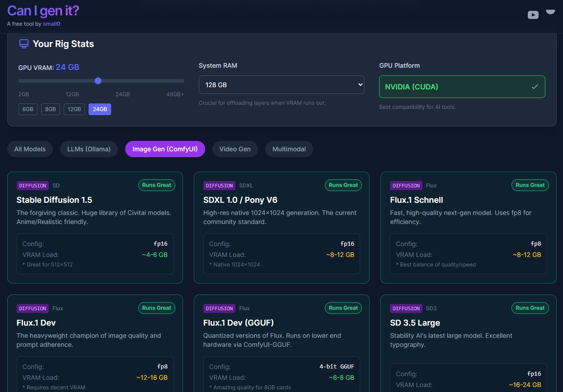
Task: Open the SDXL 1.0 / Pony V6 card title
Action: coord(240,200)
